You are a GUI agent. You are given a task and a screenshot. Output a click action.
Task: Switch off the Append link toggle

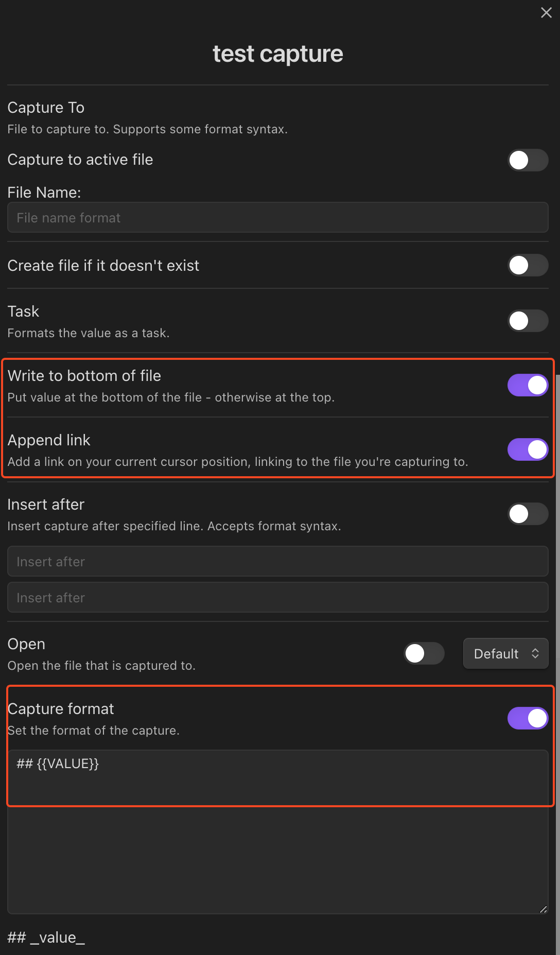[528, 449]
